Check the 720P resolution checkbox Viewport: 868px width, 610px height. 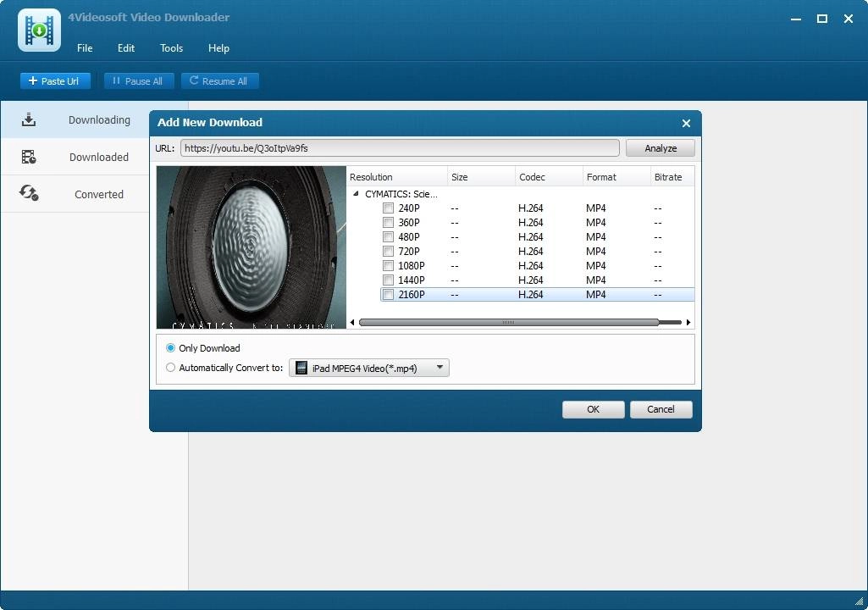[388, 252]
